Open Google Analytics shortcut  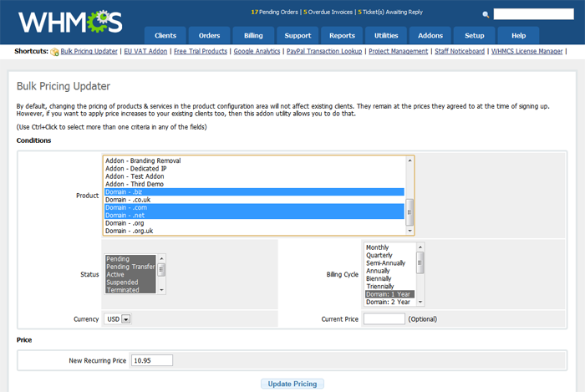coord(257,51)
